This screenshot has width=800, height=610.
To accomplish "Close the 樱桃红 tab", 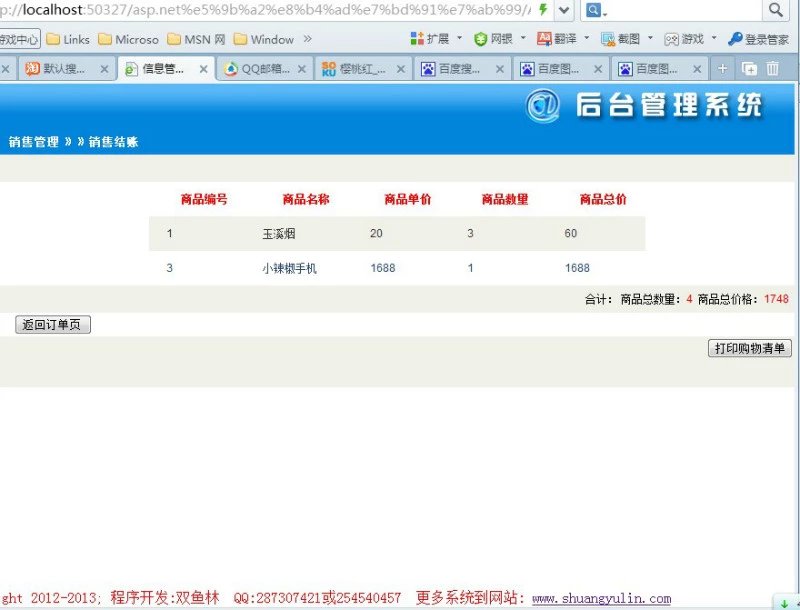I will click(x=401, y=69).
